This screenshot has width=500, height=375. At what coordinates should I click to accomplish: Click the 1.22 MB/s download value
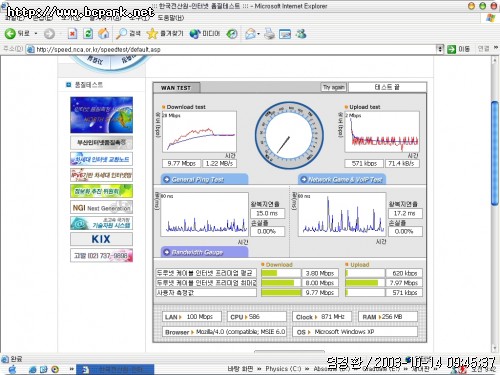219,163
